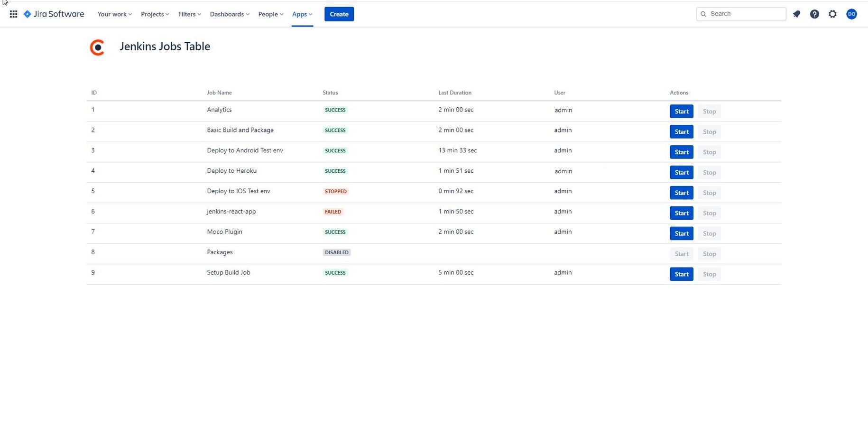Select the Setup Build Job name
868x427 pixels.
(x=228, y=273)
